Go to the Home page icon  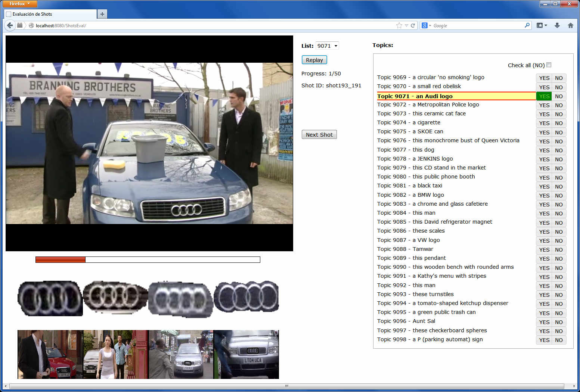tap(570, 25)
